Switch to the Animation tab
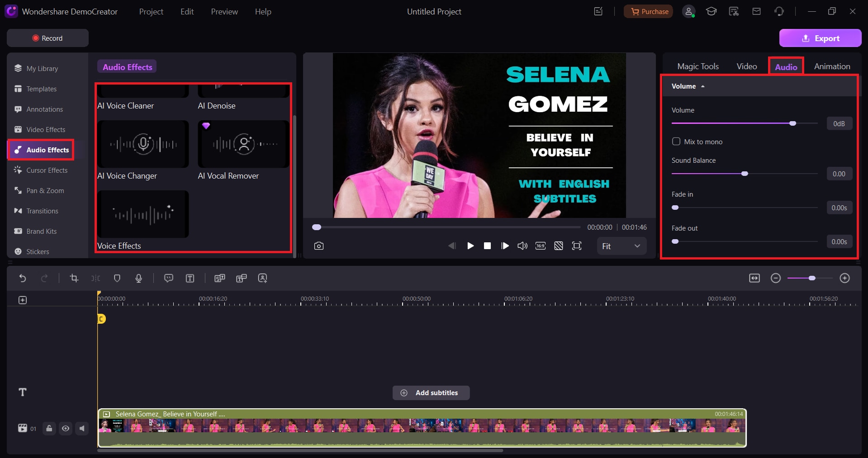Screen dimensions: 868x458 click(x=832, y=66)
